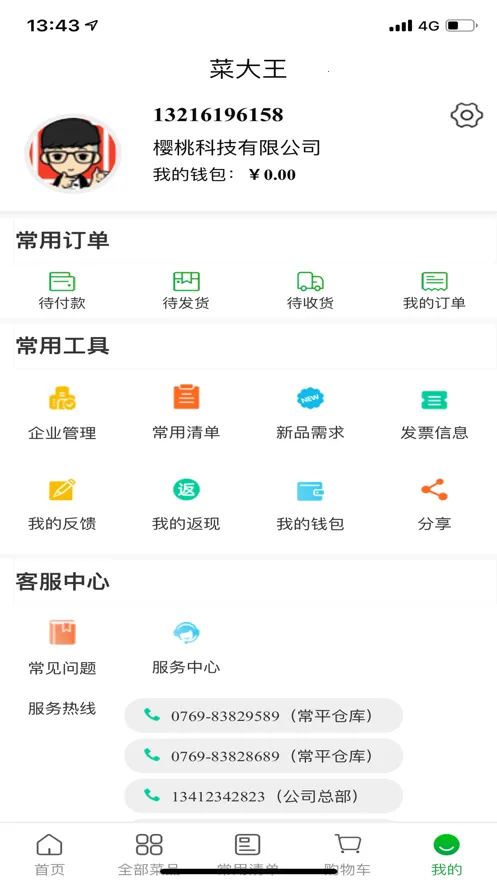Open 发票信息 invoice information
The width and height of the screenshot is (497, 883).
pyautogui.click(x=435, y=399)
